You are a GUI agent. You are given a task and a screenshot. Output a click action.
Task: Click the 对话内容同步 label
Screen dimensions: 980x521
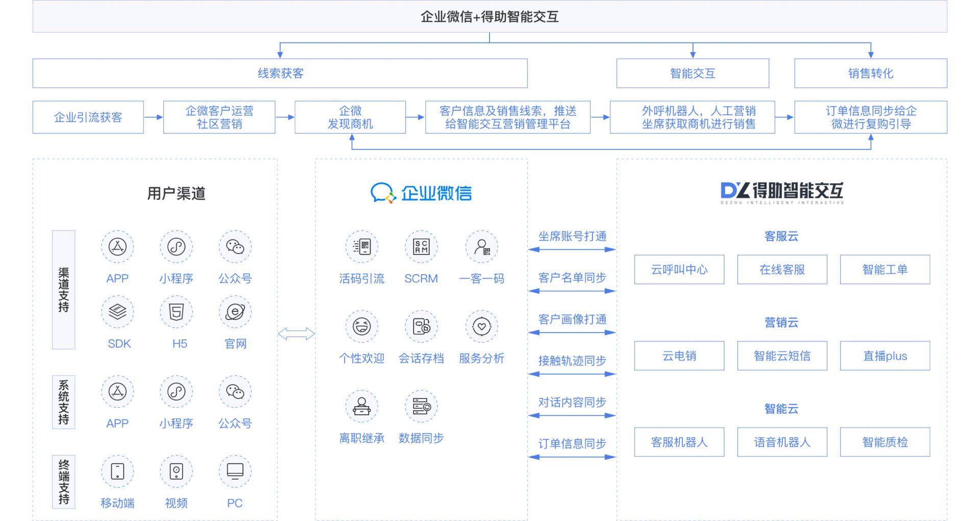(x=572, y=402)
